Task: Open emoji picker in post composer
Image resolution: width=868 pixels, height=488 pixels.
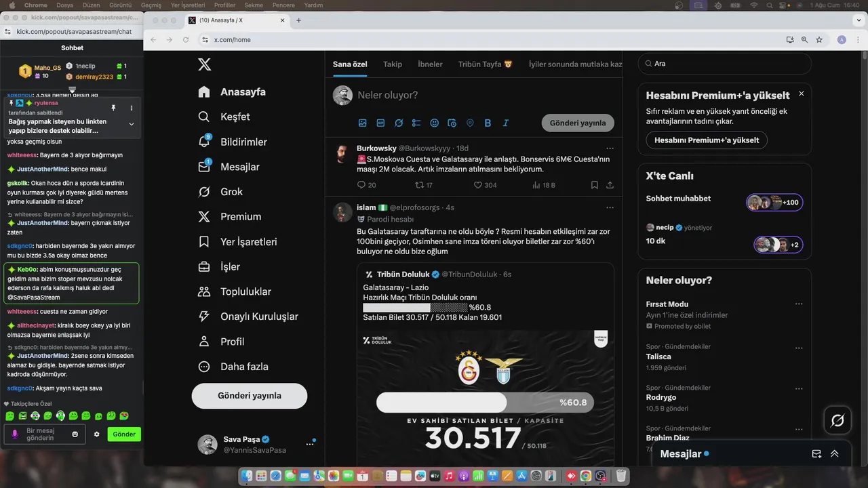Action: 435,123
